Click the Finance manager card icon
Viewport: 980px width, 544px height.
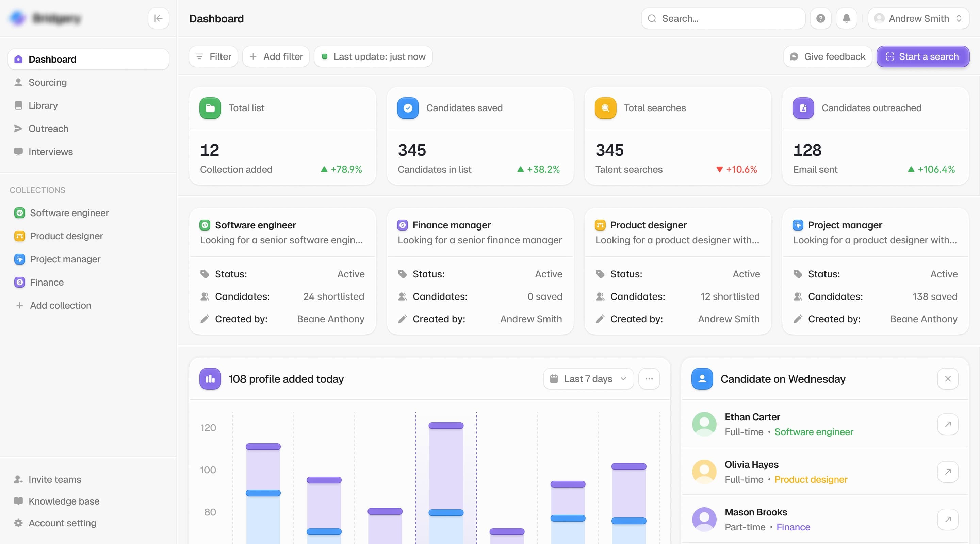403,225
